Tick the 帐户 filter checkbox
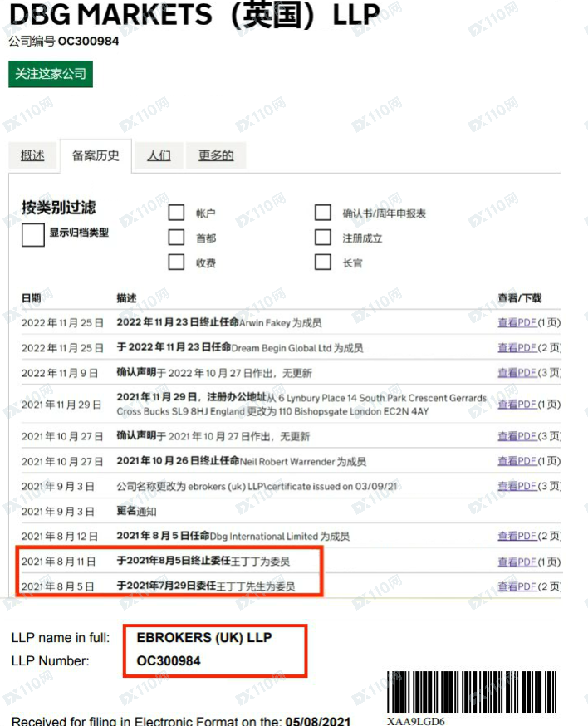Viewport: 588px width, 726px height. (x=176, y=213)
